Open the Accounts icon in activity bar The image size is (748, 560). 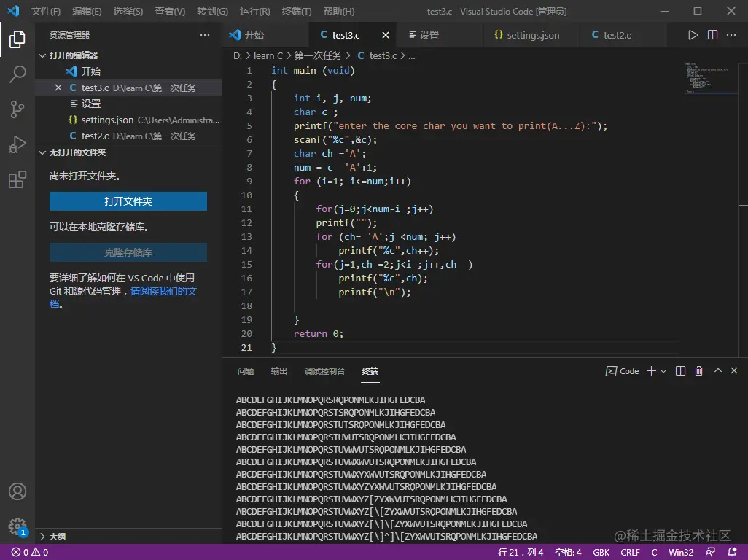pos(17,491)
